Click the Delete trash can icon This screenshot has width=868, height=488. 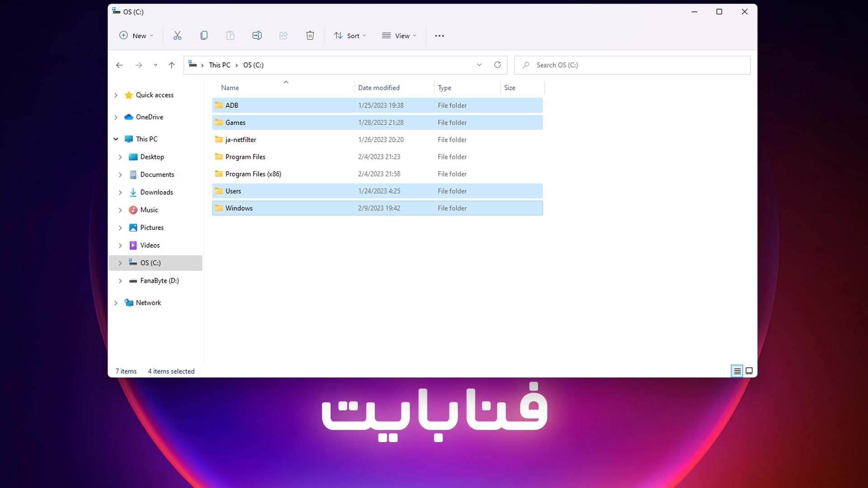[310, 36]
